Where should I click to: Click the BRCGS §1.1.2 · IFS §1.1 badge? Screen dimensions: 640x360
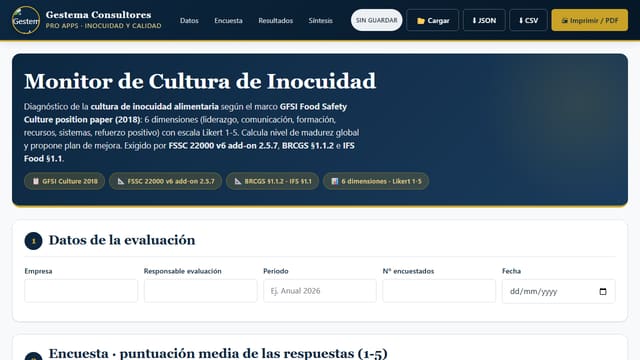coord(273,181)
